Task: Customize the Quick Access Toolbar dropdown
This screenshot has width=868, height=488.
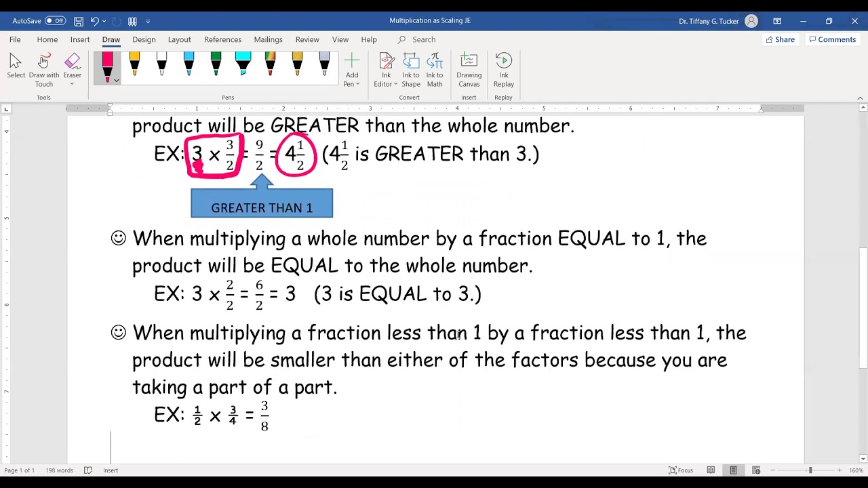Action: 148,22
